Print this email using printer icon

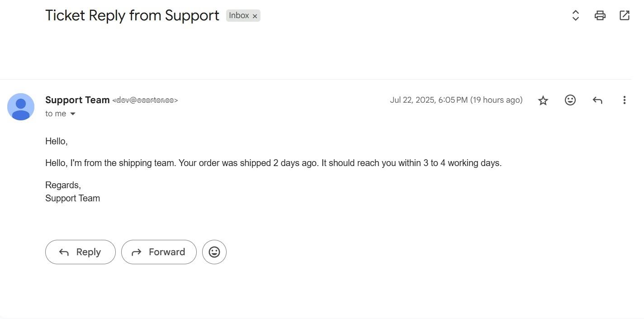[x=600, y=15]
